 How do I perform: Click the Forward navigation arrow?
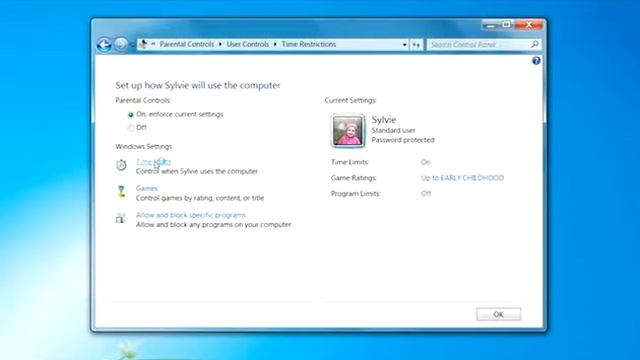point(121,44)
